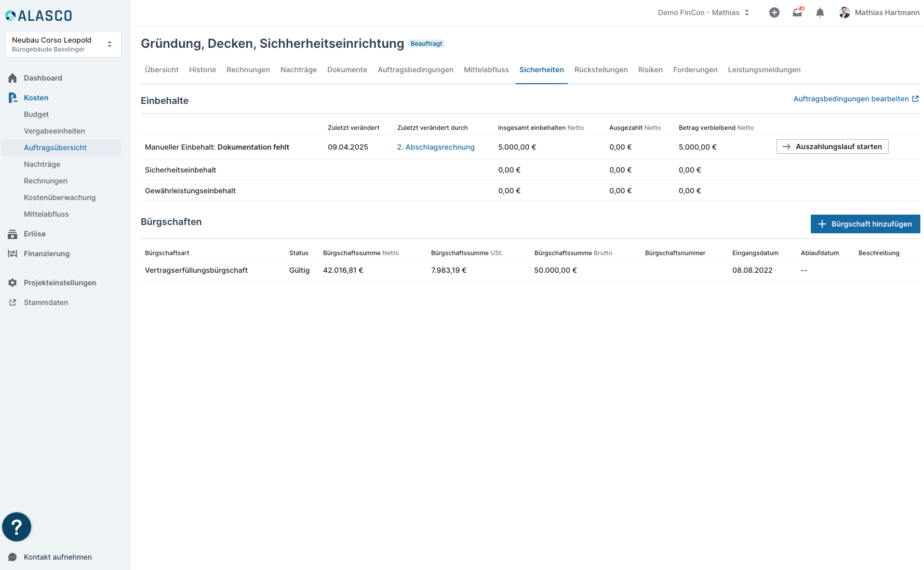Open the notifications bell

(x=820, y=13)
